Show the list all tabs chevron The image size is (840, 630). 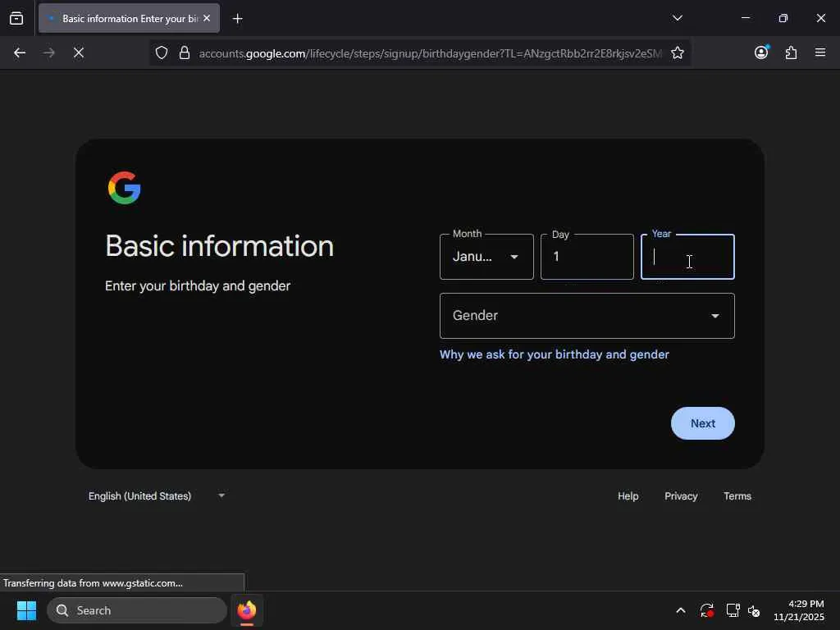point(677,18)
